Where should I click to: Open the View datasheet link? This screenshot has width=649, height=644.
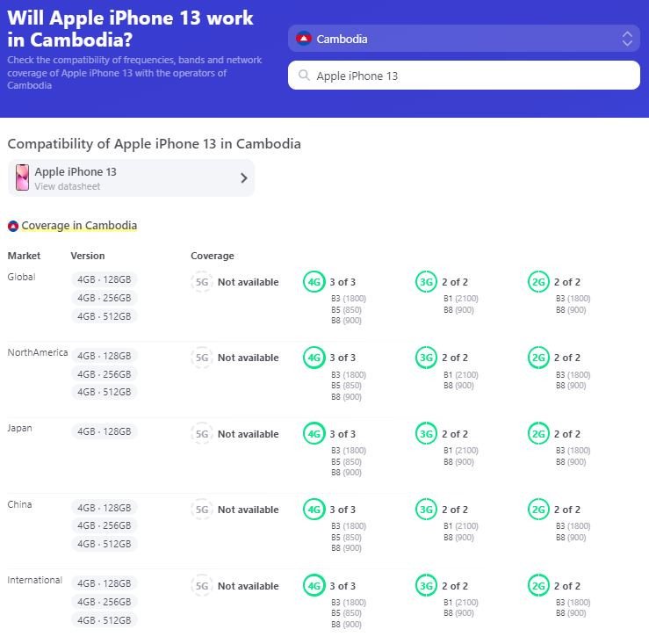click(x=68, y=186)
